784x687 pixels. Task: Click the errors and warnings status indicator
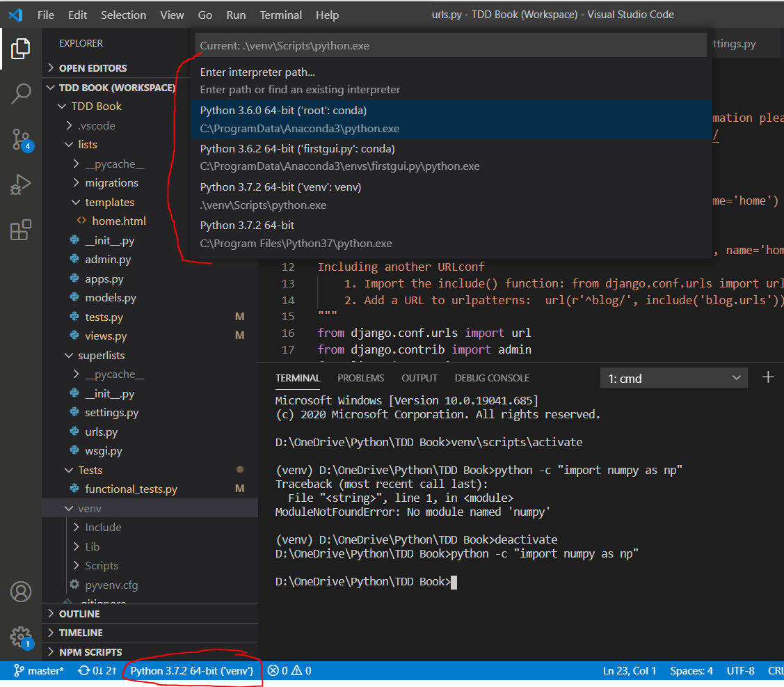(289, 670)
